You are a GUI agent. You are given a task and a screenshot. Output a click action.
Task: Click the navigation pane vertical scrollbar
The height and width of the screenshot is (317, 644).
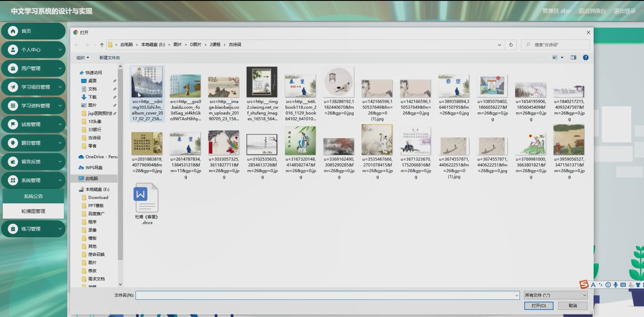(120, 165)
